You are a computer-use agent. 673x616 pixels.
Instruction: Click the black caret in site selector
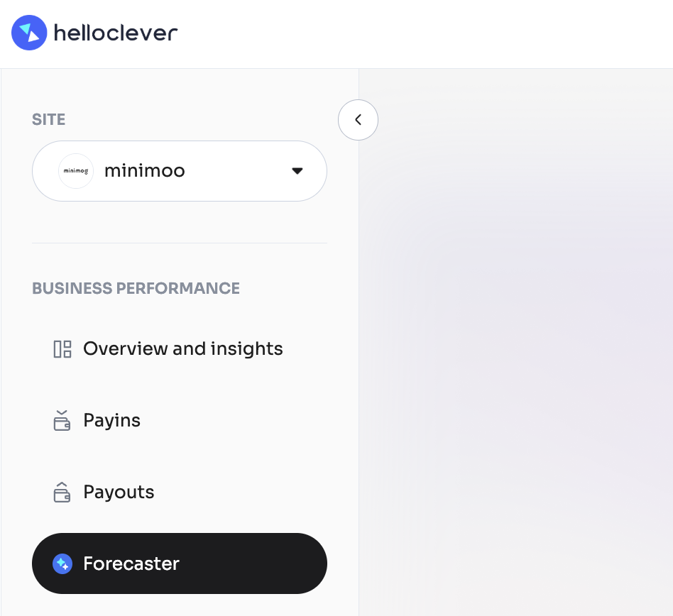297,171
